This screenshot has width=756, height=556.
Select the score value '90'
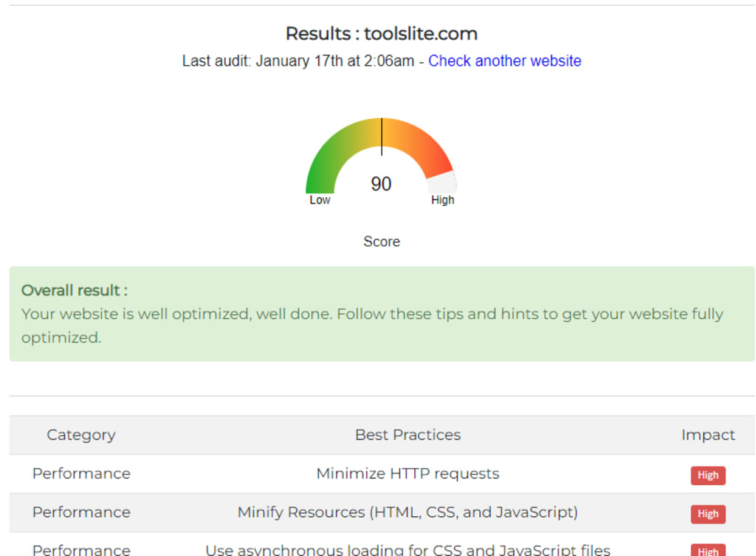click(x=381, y=184)
